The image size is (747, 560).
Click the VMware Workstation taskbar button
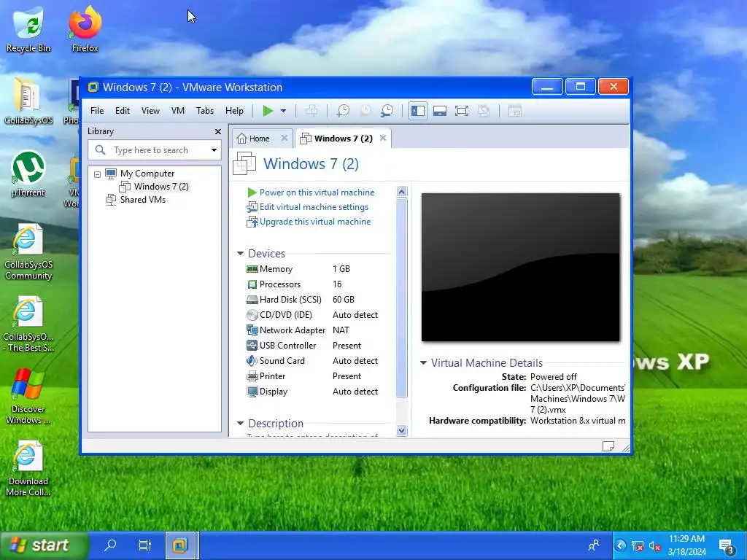tap(180, 545)
